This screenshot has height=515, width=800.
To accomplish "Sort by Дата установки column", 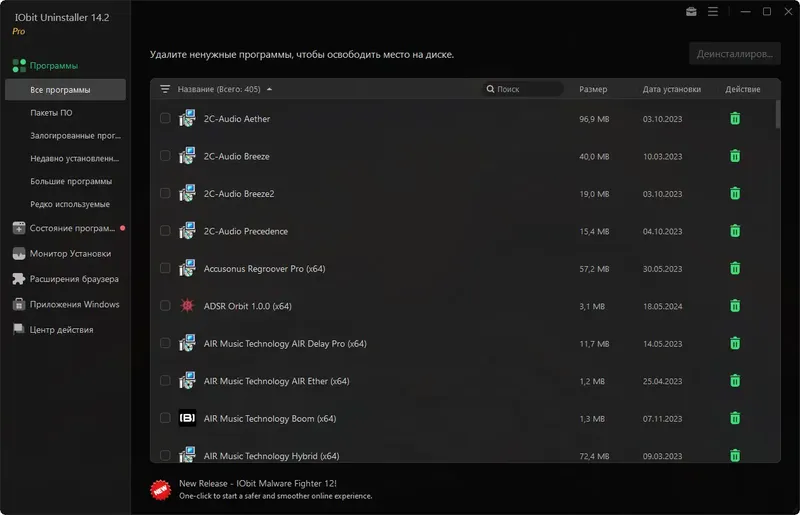I will click(671, 89).
